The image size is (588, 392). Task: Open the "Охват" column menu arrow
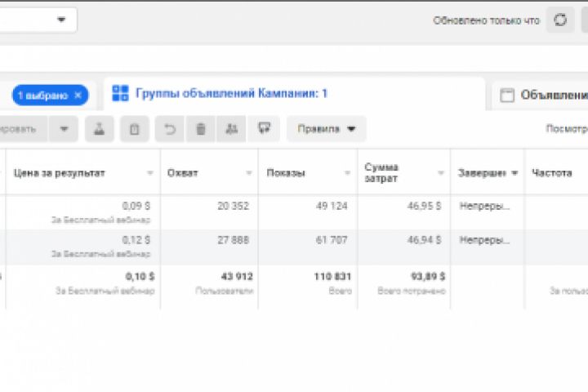(x=248, y=173)
